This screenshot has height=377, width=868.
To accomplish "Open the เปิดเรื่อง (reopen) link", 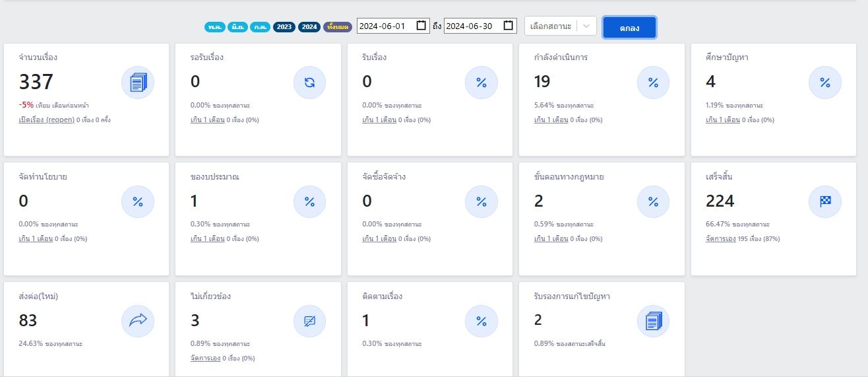I will click(46, 120).
